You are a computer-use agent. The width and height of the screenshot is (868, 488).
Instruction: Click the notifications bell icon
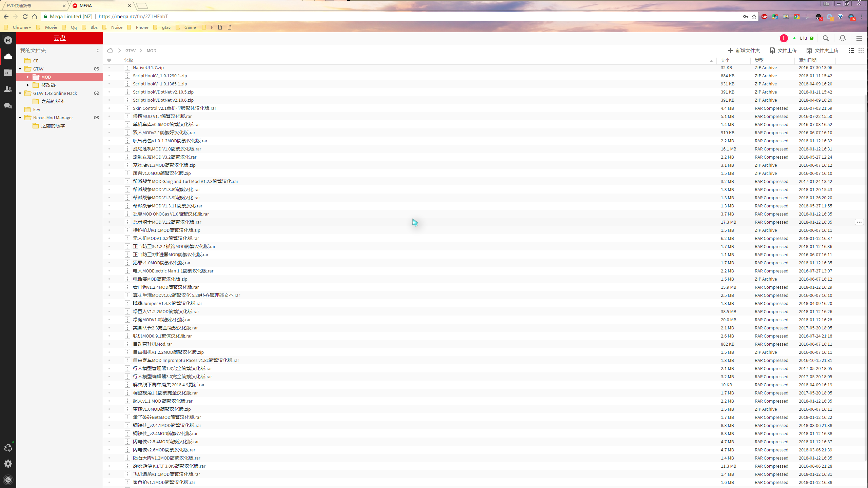tap(842, 38)
